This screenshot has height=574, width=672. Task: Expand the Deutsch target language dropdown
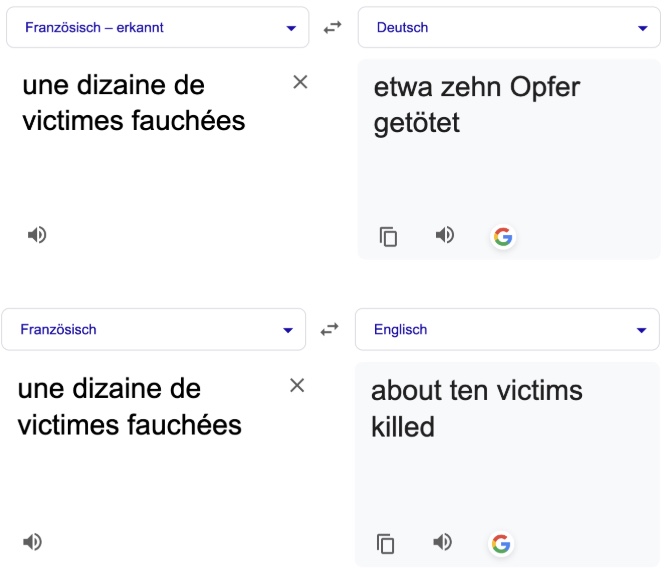coord(509,28)
